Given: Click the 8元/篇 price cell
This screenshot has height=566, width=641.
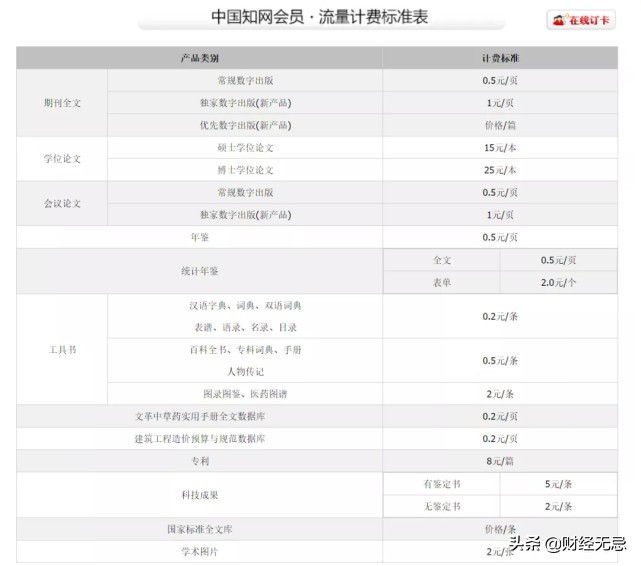Looking at the screenshot, I should pyautogui.click(x=500, y=461).
